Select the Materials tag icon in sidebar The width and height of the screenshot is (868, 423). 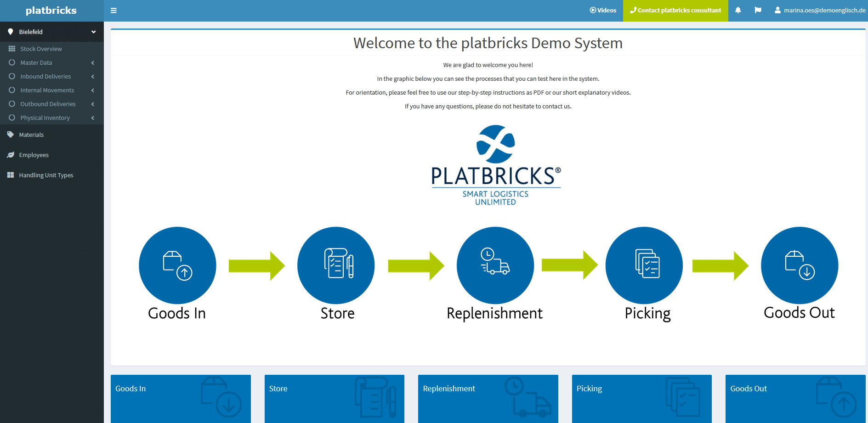click(x=11, y=135)
